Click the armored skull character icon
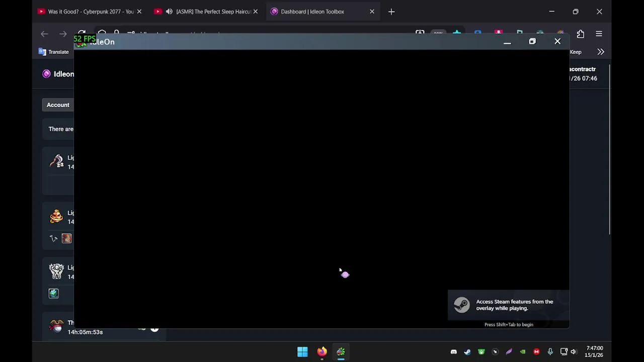 tap(56, 271)
